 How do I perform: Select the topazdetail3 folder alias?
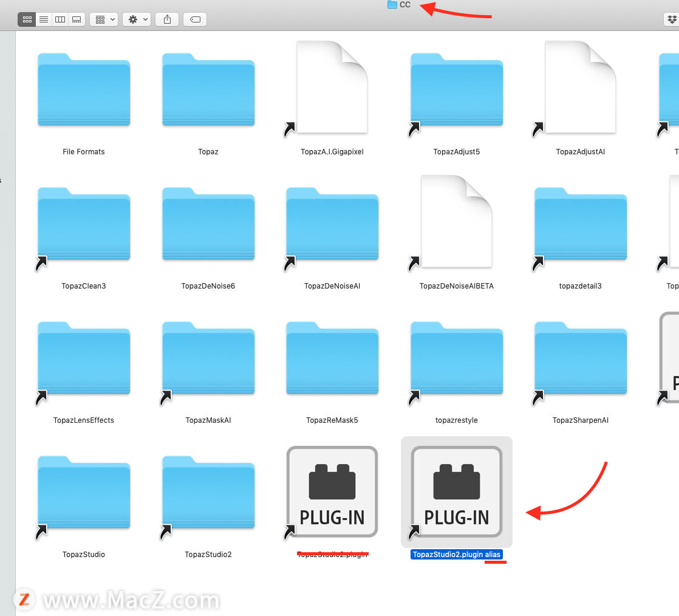pyautogui.click(x=580, y=224)
